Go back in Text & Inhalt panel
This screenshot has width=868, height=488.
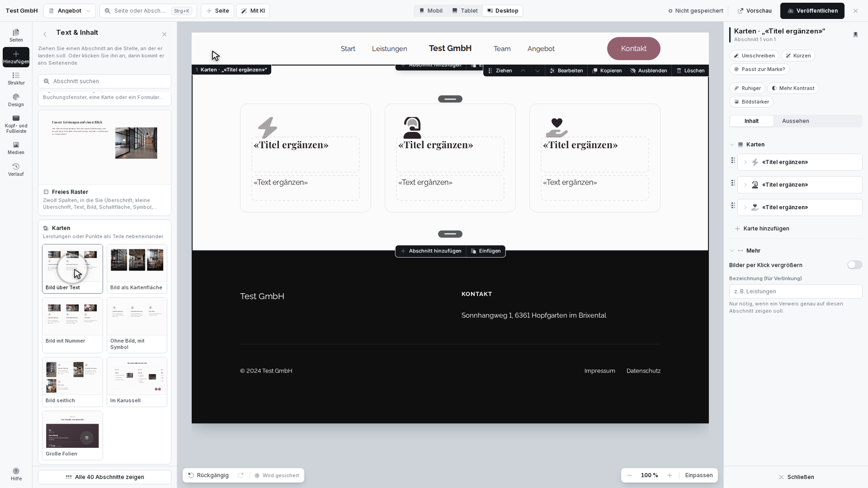[45, 34]
